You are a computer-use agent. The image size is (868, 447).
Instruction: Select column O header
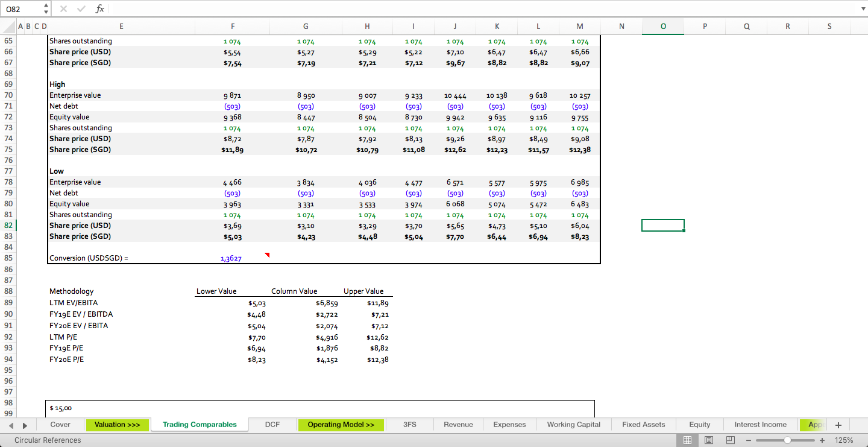[x=663, y=26]
